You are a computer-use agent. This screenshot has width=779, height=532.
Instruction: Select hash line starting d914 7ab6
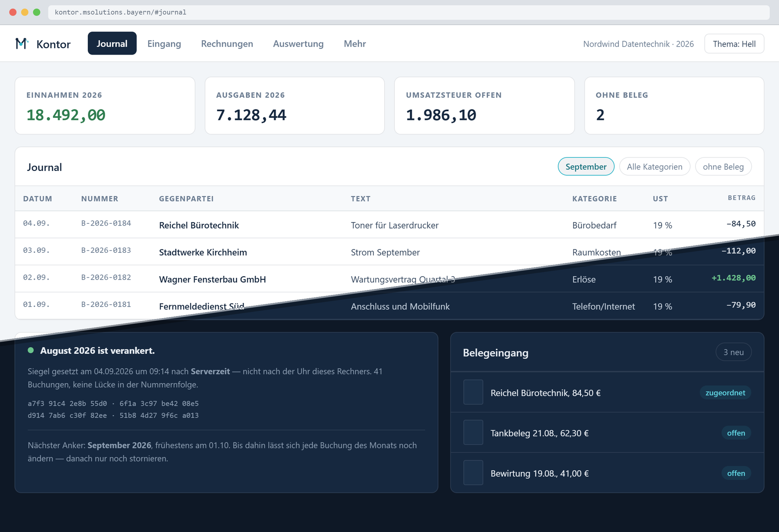[113, 415]
